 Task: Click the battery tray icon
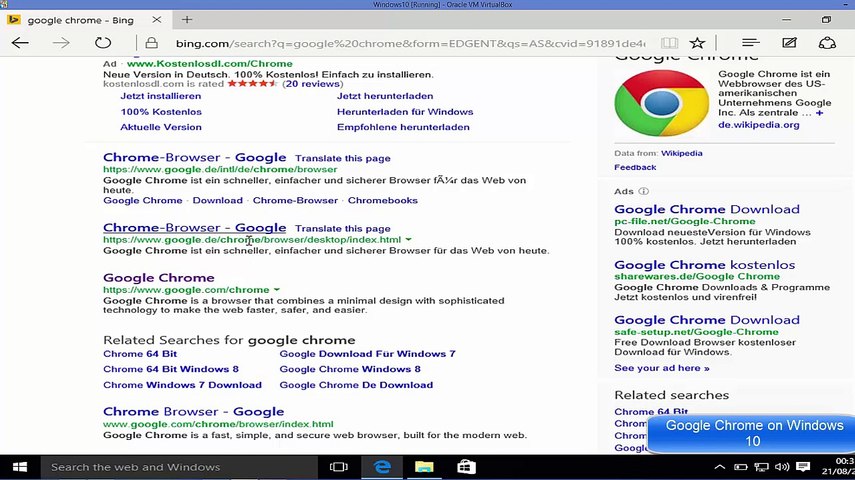740,467
